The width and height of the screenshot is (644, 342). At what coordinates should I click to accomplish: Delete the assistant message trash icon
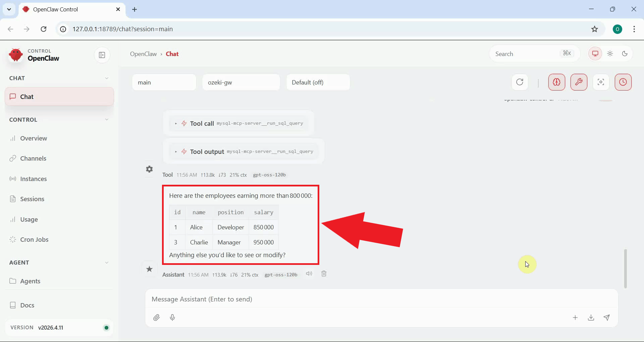click(x=324, y=274)
